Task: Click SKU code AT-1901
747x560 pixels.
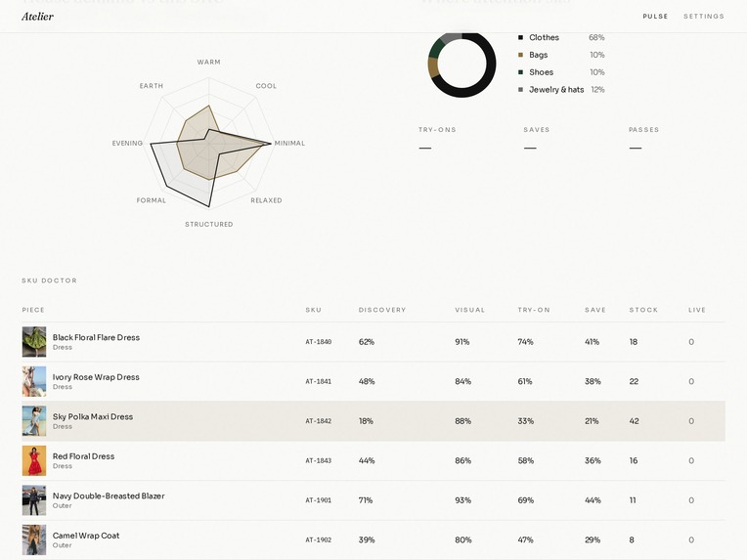Action: pos(318,500)
